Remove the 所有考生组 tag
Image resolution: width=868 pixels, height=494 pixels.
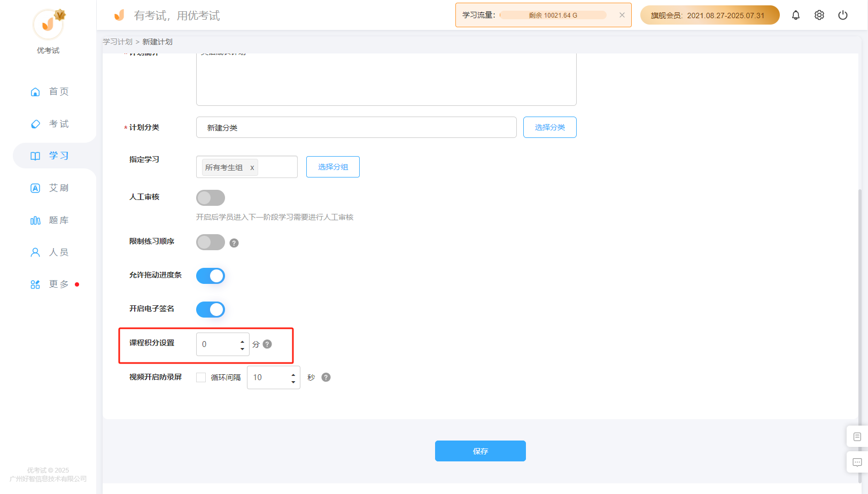click(x=252, y=167)
